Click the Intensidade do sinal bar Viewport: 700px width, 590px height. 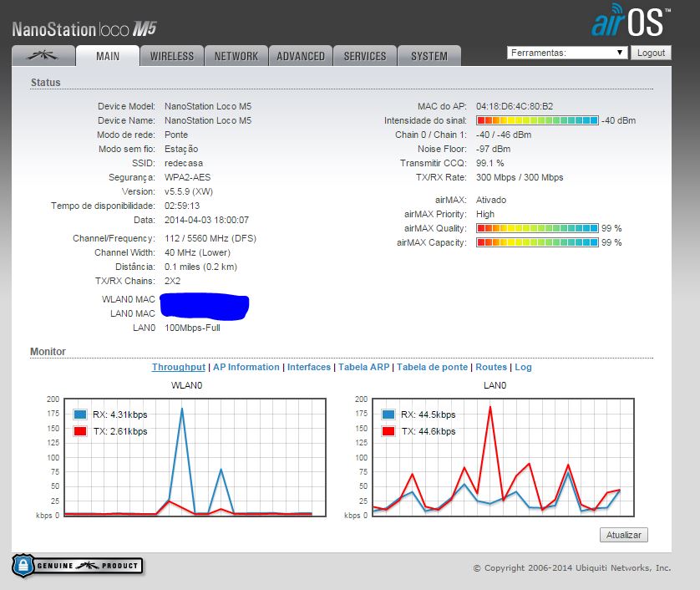(x=537, y=120)
